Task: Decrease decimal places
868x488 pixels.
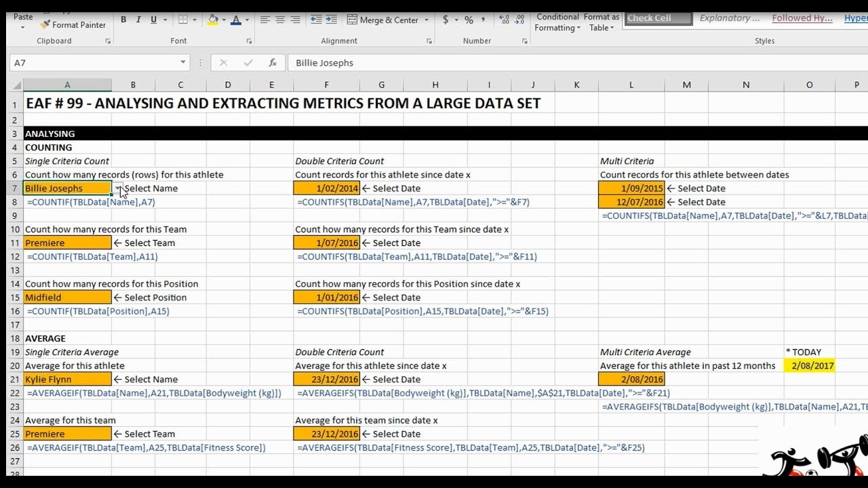Action: pyautogui.click(x=520, y=20)
